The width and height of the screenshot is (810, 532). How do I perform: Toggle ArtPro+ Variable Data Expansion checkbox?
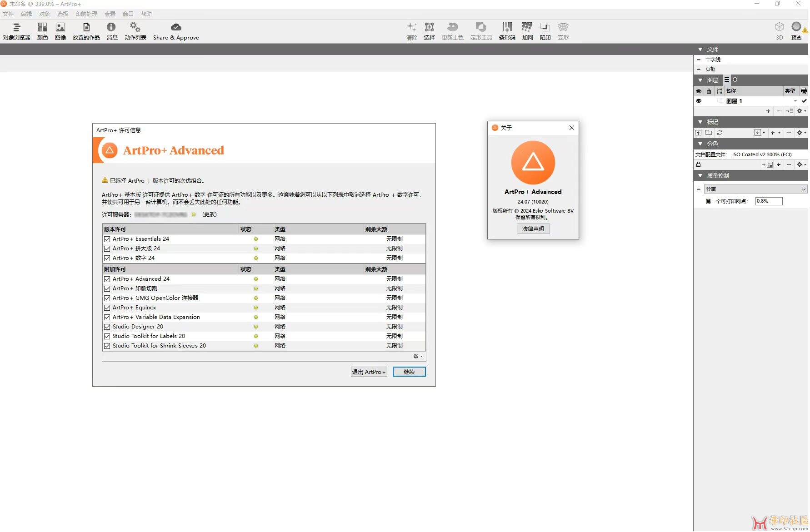click(107, 317)
